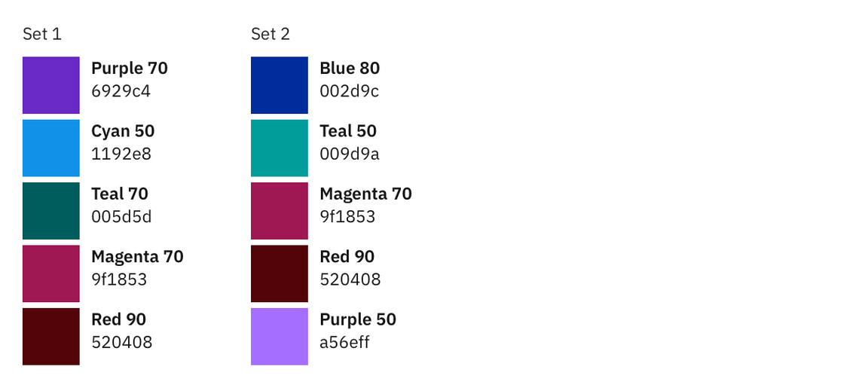Click the Purple 70 label text

point(130,69)
